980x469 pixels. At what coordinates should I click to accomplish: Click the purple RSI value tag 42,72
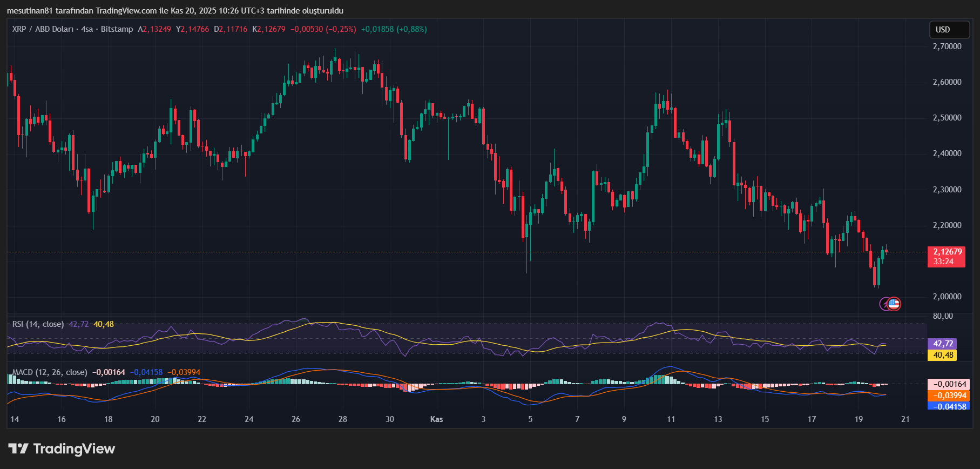click(x=942, y=344)
